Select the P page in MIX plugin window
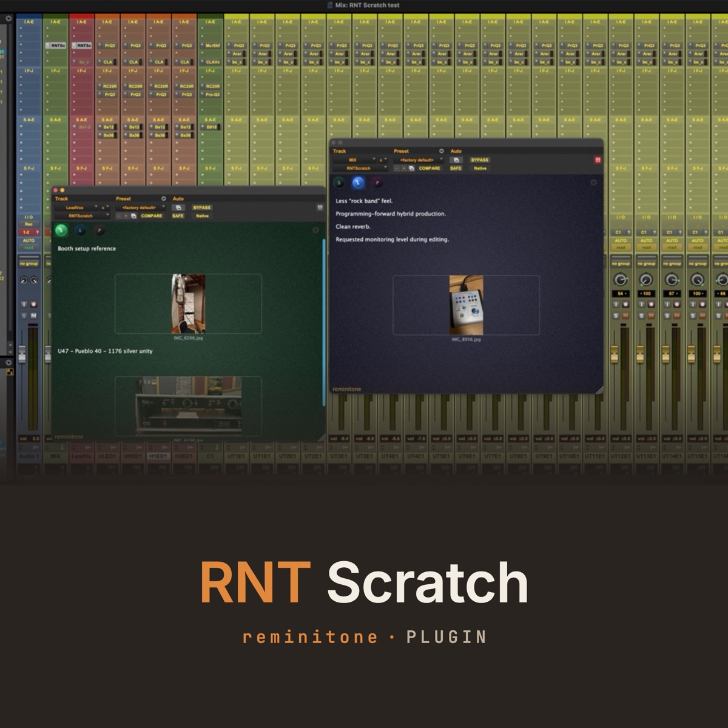Screen dimensions: 728x728 point(377,182)
